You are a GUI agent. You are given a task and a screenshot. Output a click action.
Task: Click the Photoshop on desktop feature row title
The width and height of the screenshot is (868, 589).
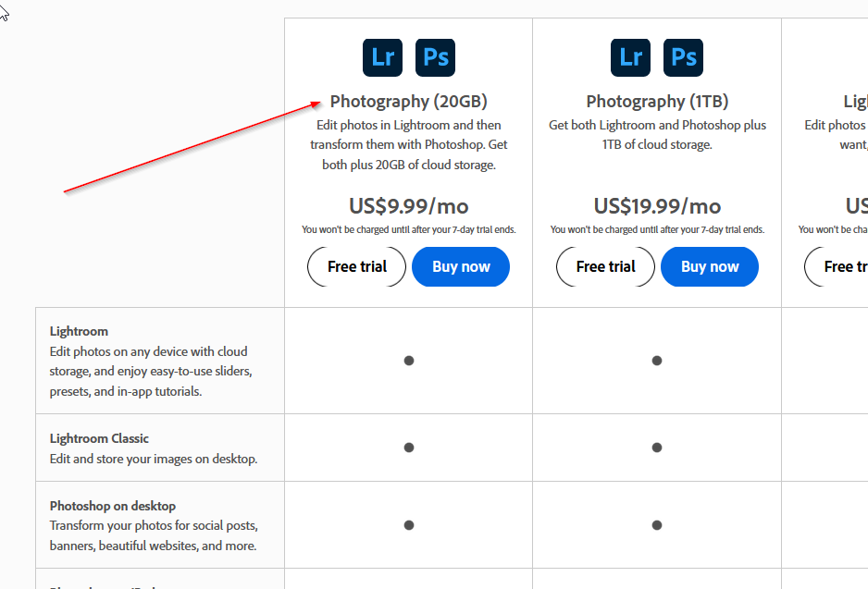coord(112,506)
